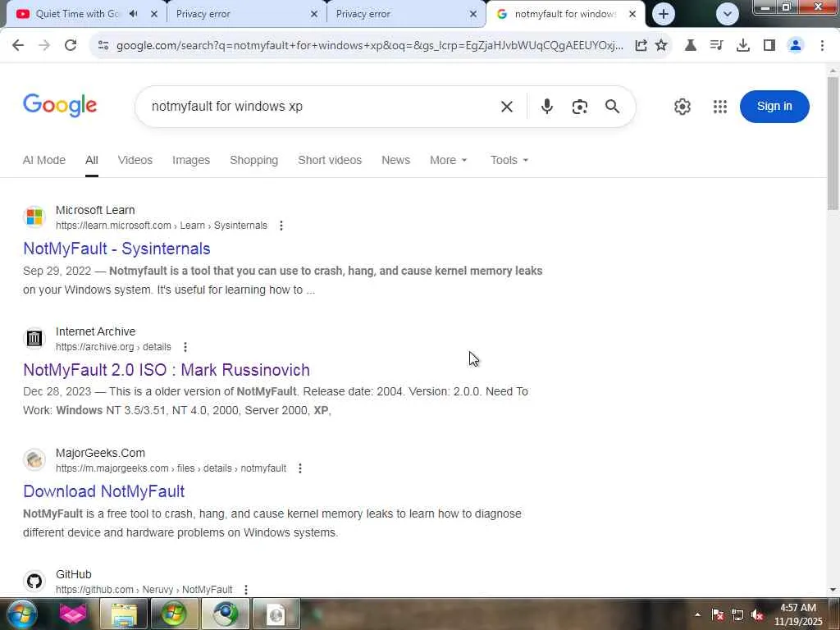This screenshot has width=840, height=630.
Task: Clear the search box with the X
Action: pyautogui.click(x=506, y=107)
